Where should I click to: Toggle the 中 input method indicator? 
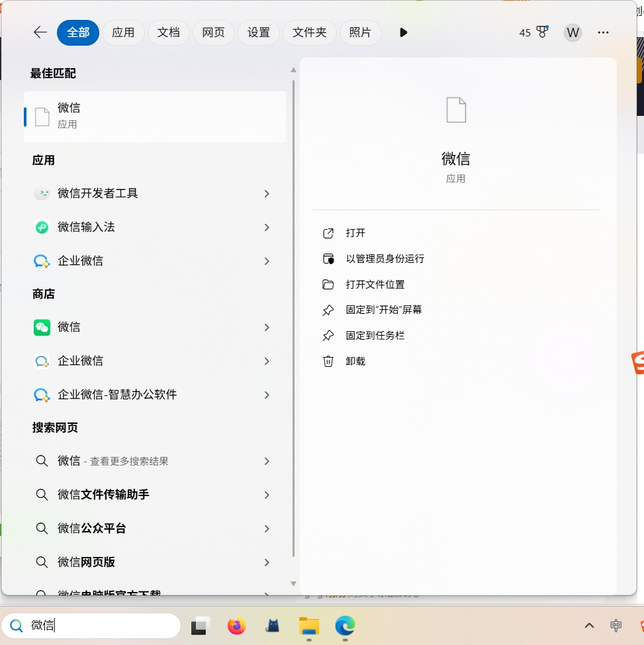click(616, 626)
